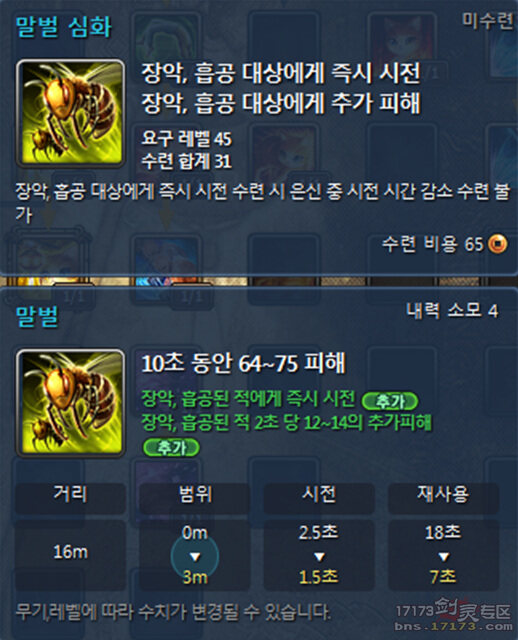Select the 범위 column header
This screenshot has width=518, height=640.
tap(195, 494)
